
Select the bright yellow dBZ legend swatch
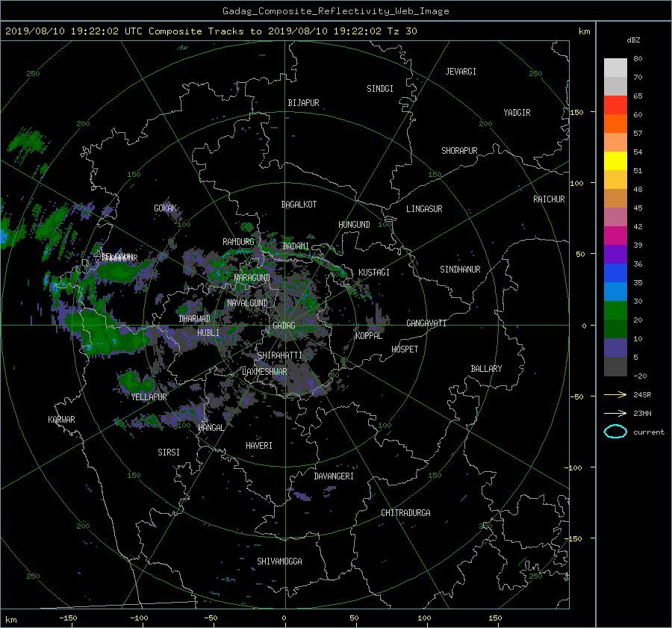[x=615, y=161]
